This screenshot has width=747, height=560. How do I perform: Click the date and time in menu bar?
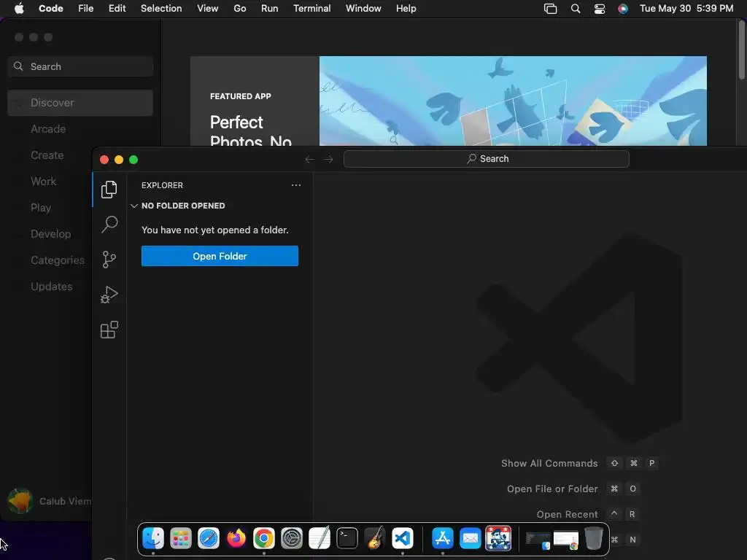click(x=686, y=9)
